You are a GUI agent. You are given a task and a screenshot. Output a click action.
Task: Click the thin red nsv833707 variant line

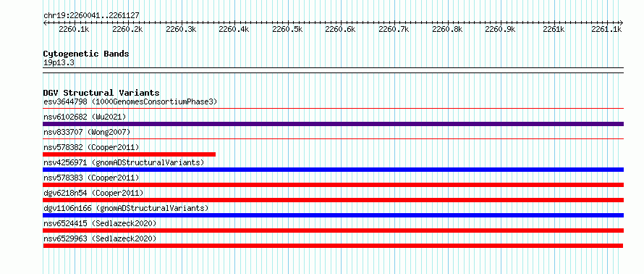pyautogui.click(x=333, y=139)
